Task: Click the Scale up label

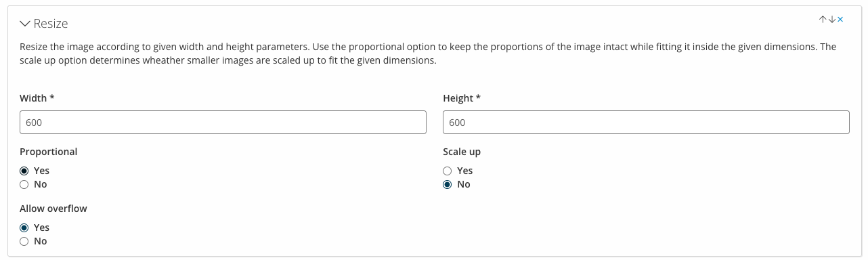Action: pos(462,152)
